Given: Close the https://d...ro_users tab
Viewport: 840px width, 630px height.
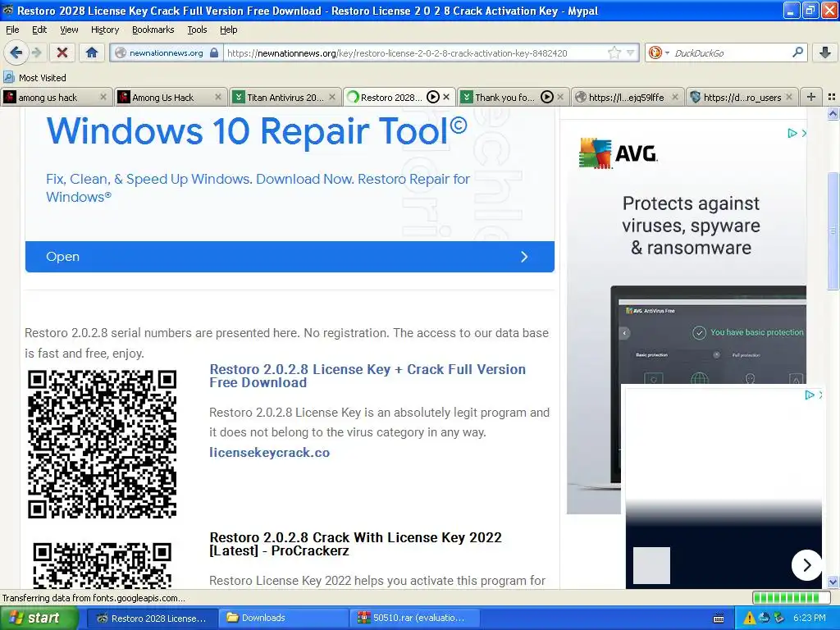Looking at the screenshot, I should point(789,97).
